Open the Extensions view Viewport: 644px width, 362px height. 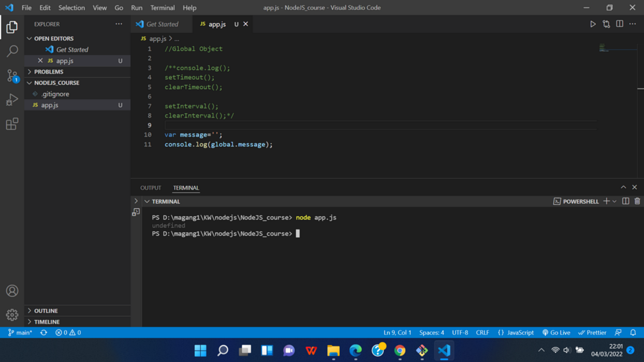[x=12, y=124]
